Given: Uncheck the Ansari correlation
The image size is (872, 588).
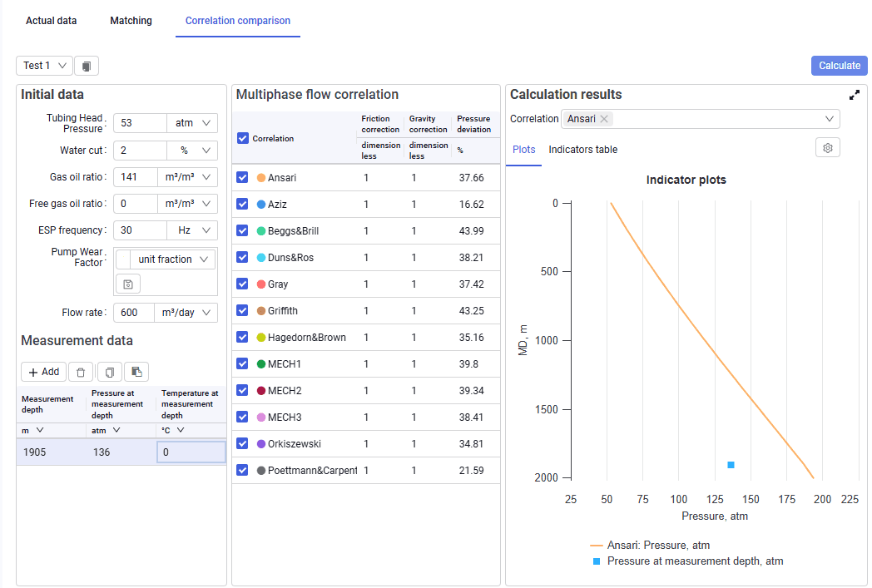Looking at the screenshot, I should tap(242, 177).
